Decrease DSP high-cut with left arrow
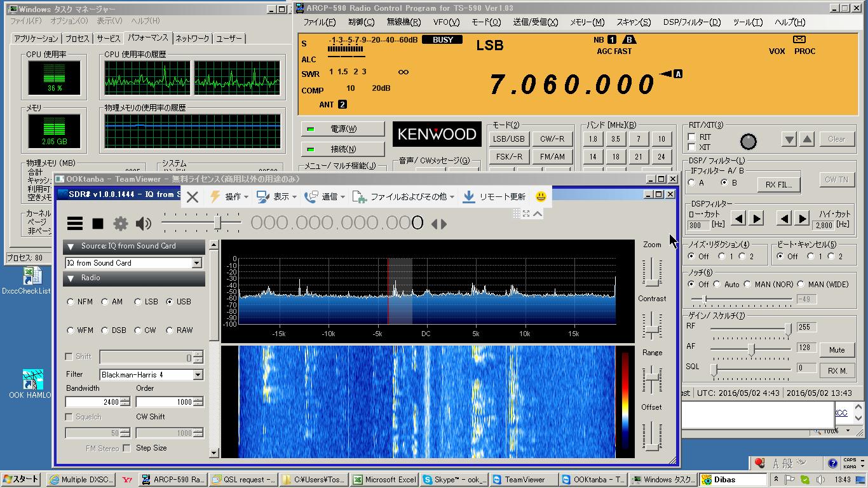Viewport: 868px width, 488px height. (784, 219)
